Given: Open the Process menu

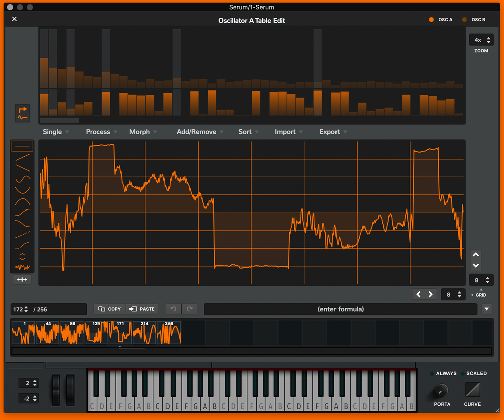Looking at the screenshot, I should click(x=102, y=132).
